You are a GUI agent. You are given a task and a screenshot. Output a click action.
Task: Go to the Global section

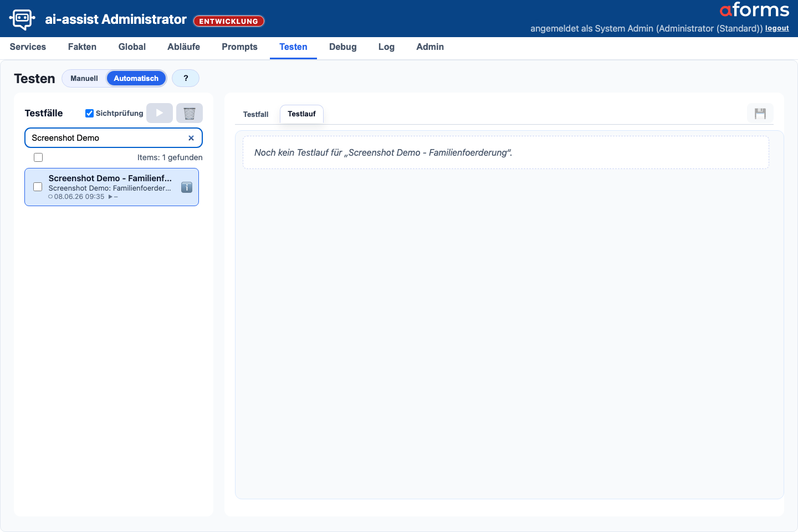pyautogui.click(x=132, y=47)
